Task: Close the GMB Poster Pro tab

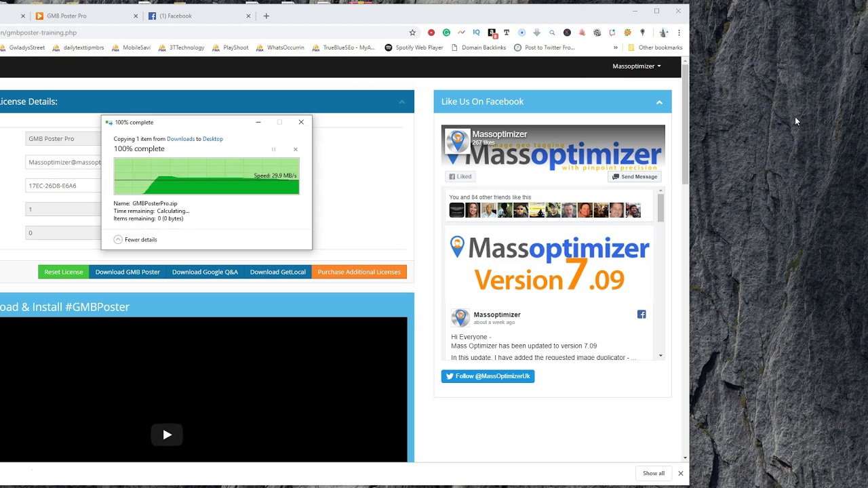Action: pyautogui.click(x=136, y=16)
